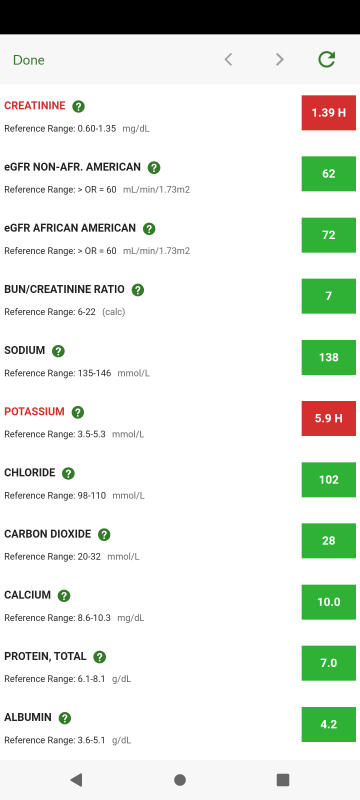Image resolution: width=360 pixels, height=800 pixels.
Task: Show info for BUN/CREATININE RATIO
Action: point(138,290)
